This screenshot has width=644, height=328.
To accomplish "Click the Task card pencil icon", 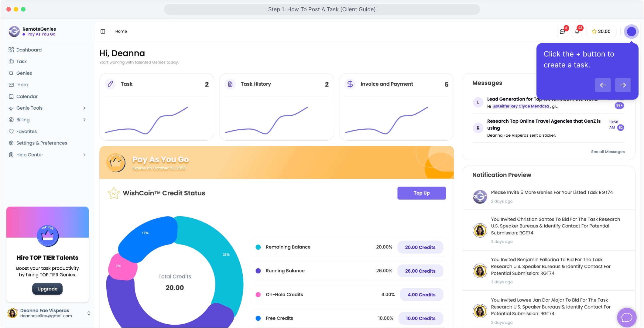I will pyautogui.click(x=110, y=84).
